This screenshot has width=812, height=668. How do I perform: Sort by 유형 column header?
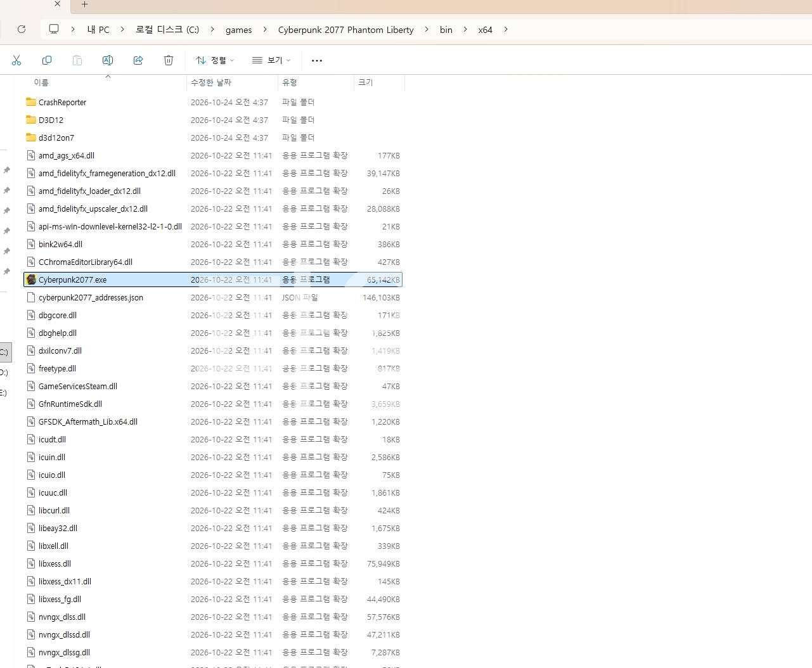290,82
